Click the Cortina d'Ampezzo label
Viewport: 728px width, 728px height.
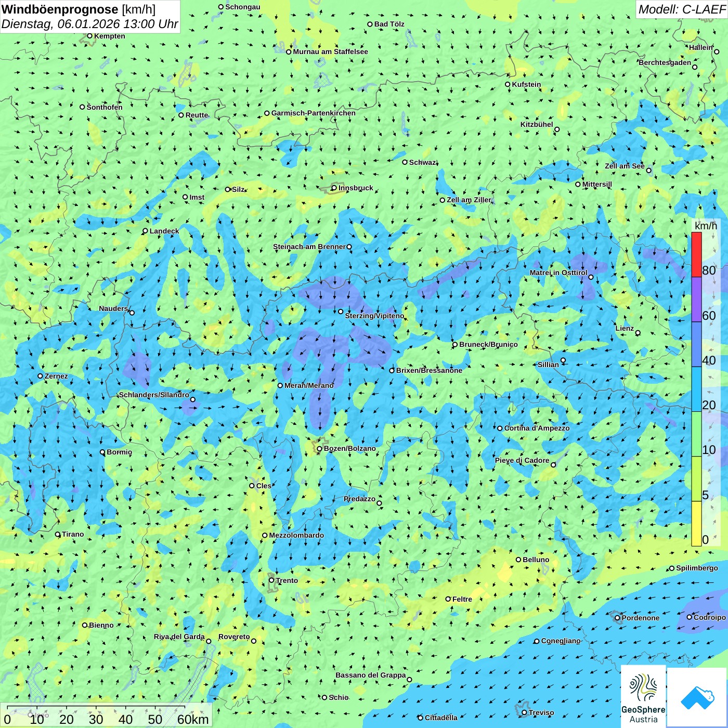[x=537, y=428]
